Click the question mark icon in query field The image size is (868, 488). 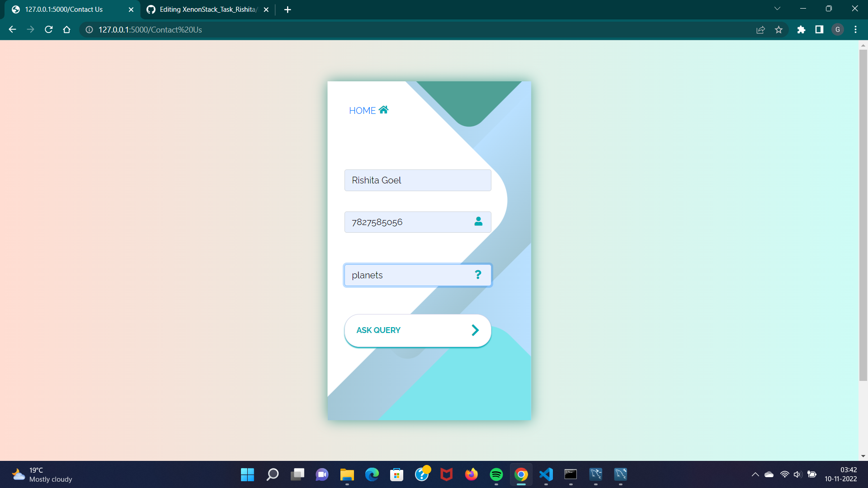point(478,275)
